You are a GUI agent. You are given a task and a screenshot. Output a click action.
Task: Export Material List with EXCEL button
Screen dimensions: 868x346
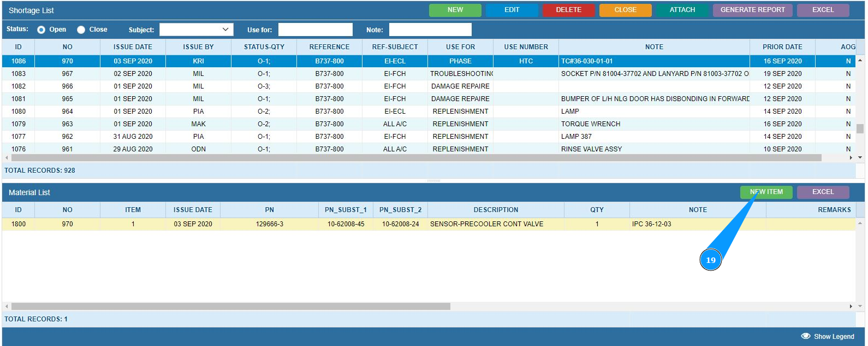[x=823, y=192]
